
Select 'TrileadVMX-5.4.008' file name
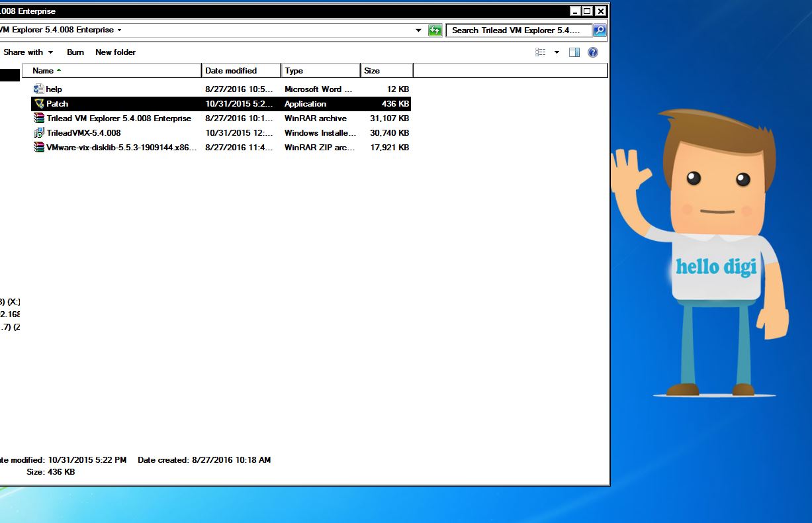tap(84, 132)
